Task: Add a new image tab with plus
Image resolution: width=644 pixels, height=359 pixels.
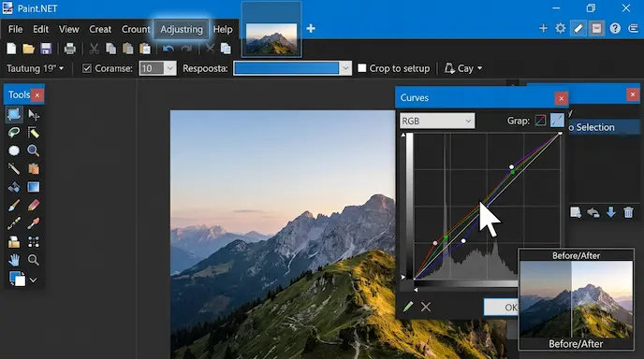Action: coord(311,28)
